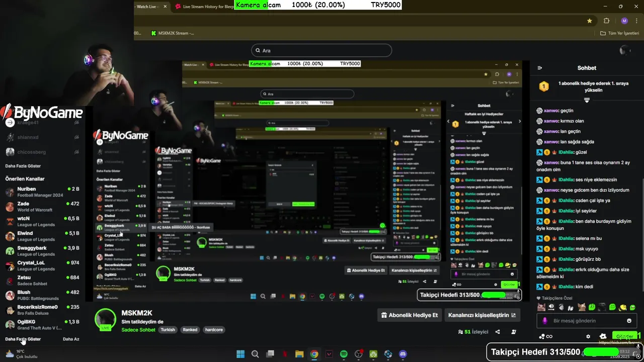Click Takipçi Hedefi green progress bar
The image size is (644, 362).
pos(601,351)
